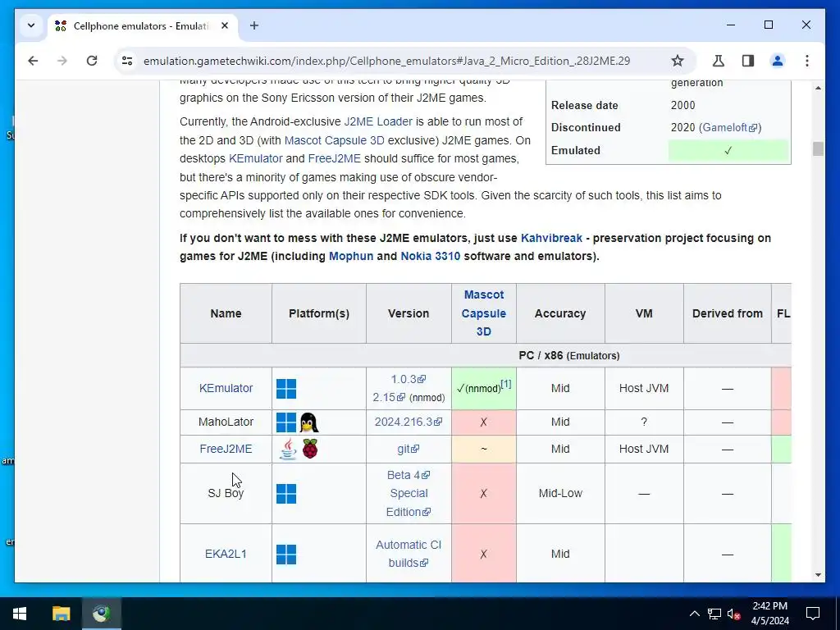Image resolution: width=840 pixels, height=630 pixels.
Task: Expand the tab search dropdown arrow
Action: [x=31, y=25]
